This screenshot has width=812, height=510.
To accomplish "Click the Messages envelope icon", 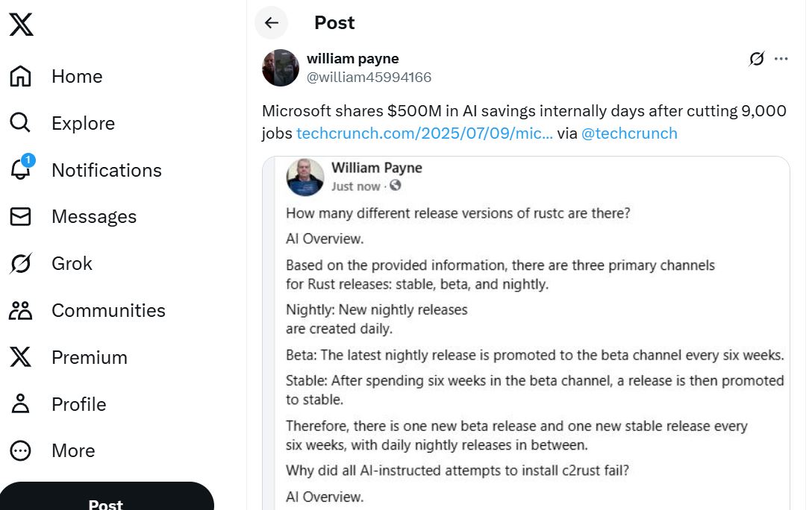I will click(x=21, y=217).
